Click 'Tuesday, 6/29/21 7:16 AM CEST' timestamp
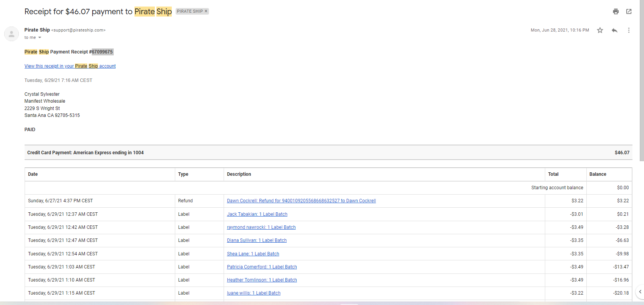Viewport: 644px width, 305px height. point(58,80)
